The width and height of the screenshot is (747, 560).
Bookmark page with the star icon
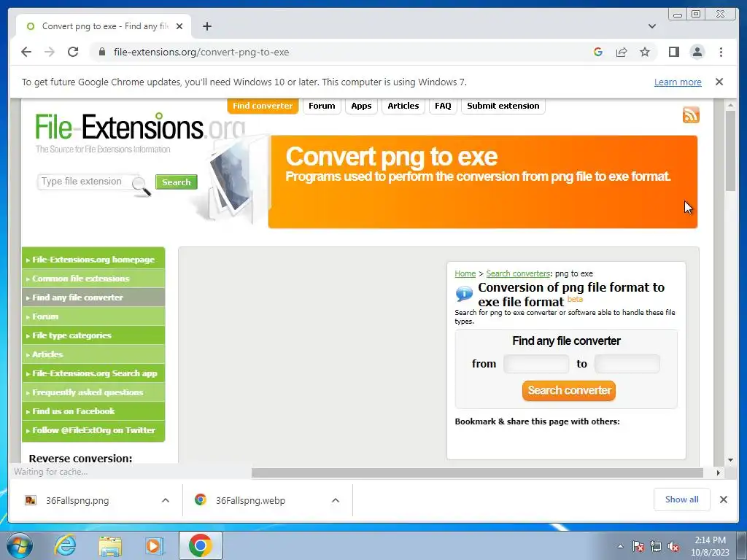pos(645,52)
